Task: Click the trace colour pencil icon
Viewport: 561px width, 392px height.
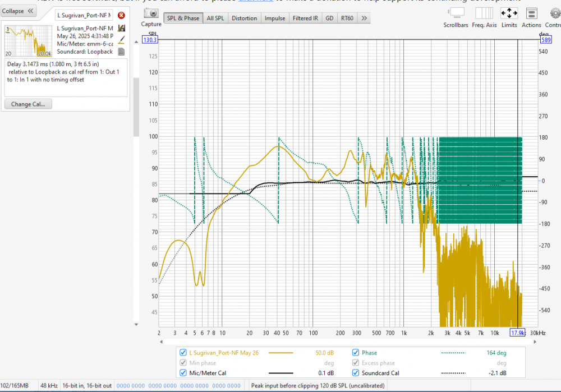Action: (x=121, y=40)
